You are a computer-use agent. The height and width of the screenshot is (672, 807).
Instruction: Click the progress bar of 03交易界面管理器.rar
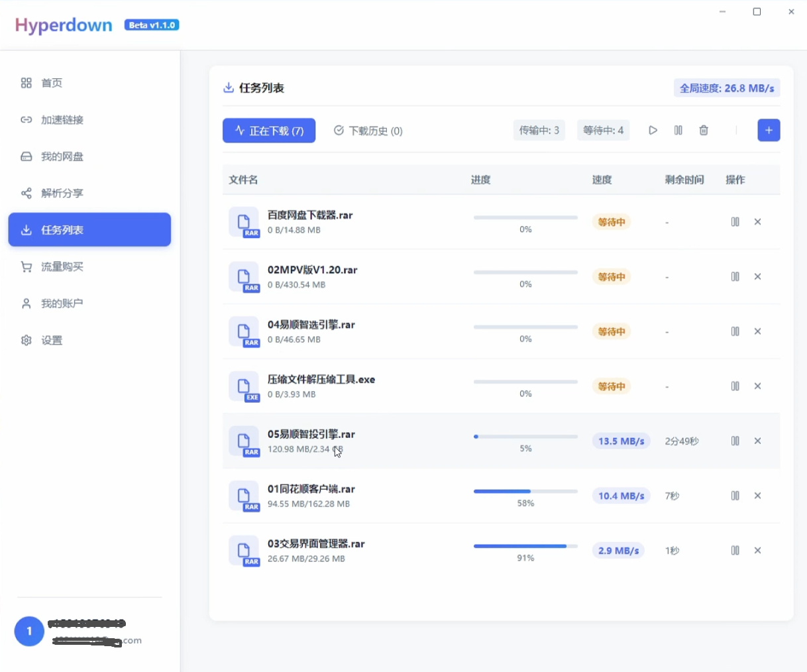click(x=525, y=546)
